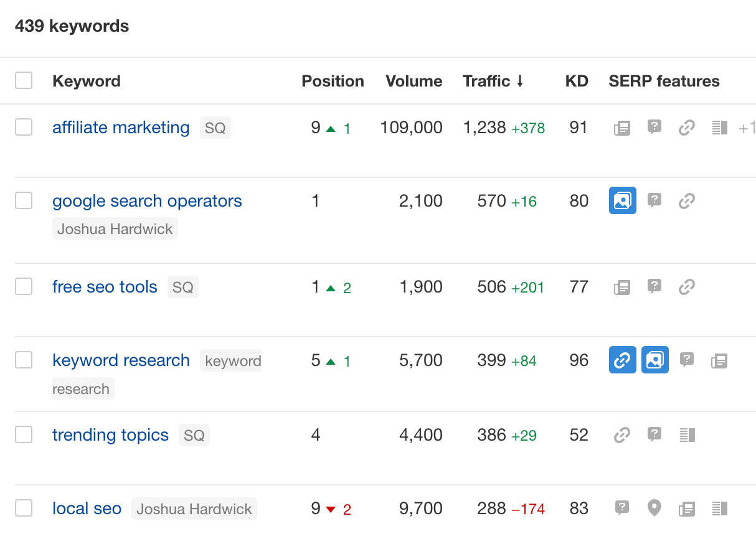Click the People also ask icon for free seo tools
The height and width of the screenshot is (539, 756).
pyautogui.click(x=654, y=286)
